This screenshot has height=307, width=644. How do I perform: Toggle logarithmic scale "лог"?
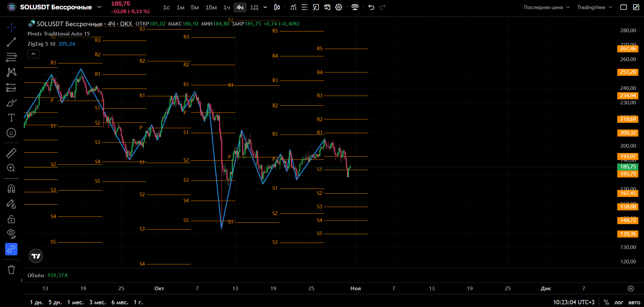(619, 302)
